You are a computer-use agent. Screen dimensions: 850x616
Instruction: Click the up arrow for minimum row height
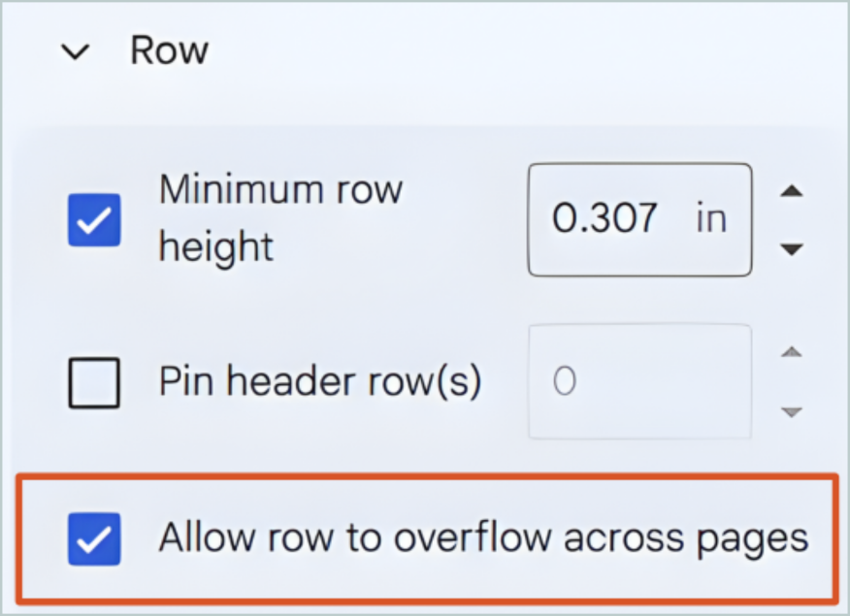[792, 192]
